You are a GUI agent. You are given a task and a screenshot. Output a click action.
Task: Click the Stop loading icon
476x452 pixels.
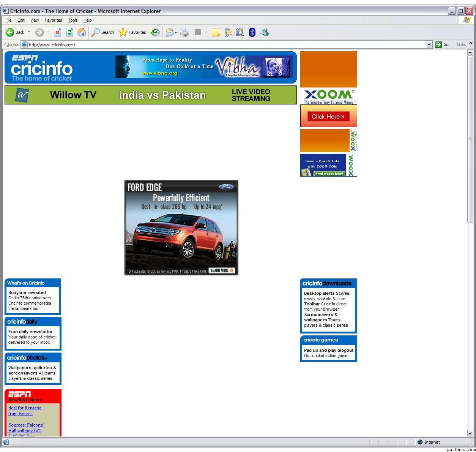pos(57,32)
